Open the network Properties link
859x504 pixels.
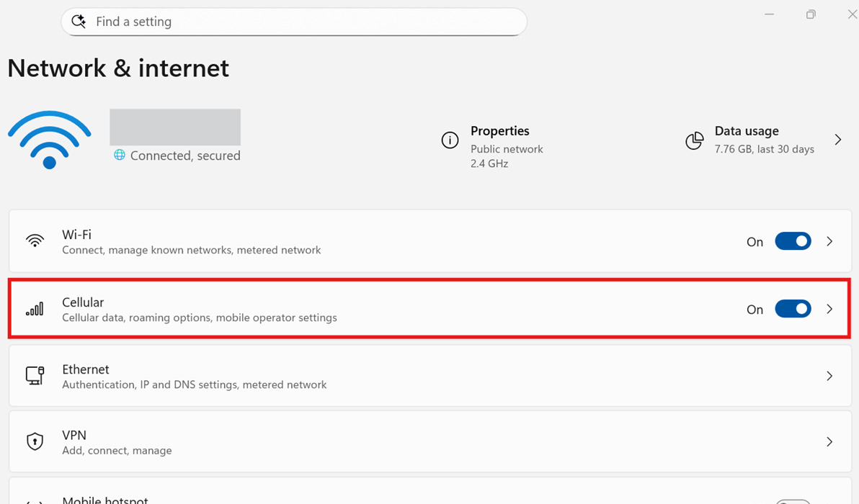pos(499,131)
